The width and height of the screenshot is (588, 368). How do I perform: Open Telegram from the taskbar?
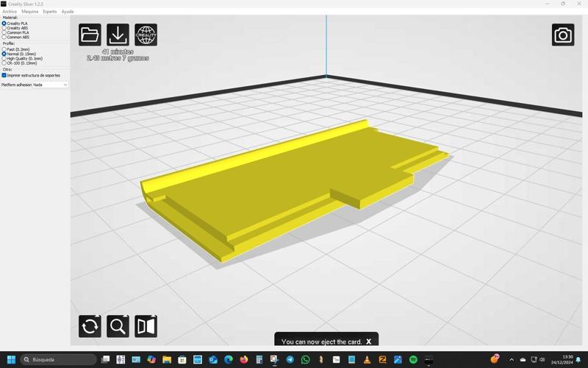[x=290, y=360]
